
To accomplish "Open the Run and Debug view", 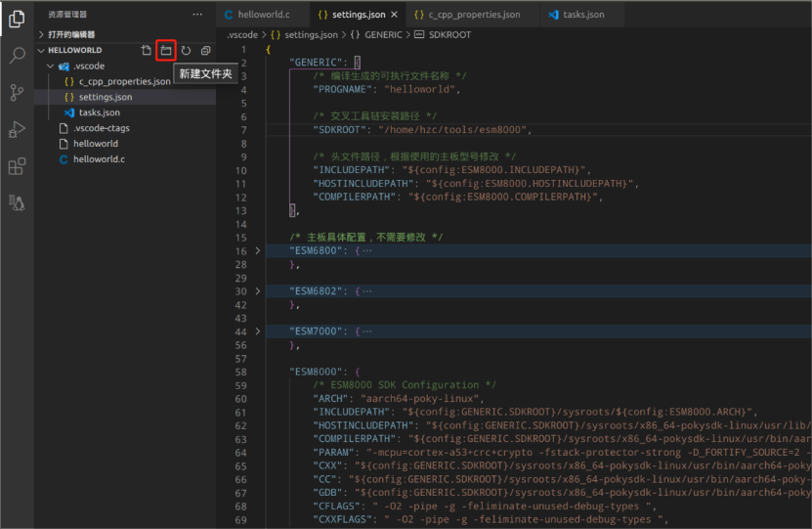I will [x=17, y=129].
